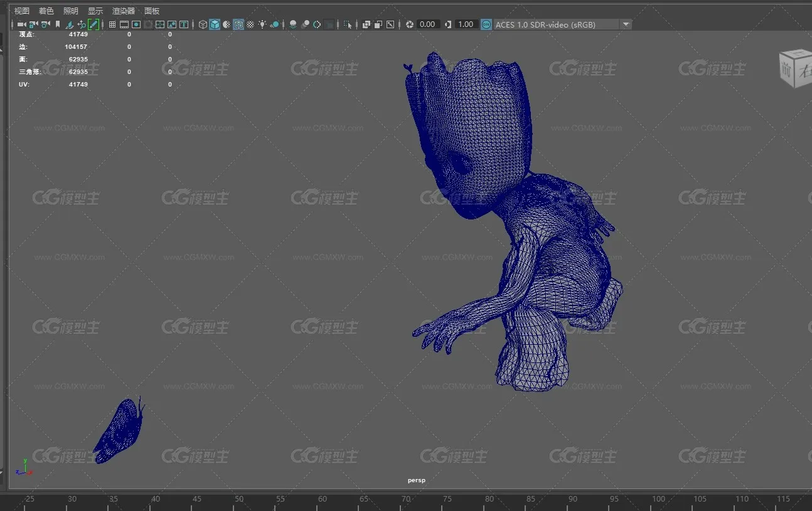The width and height of the screenshot is (812, 511).
Task: Toggle the Film Gate display
Action: pyautogui.click(x=124, y=24)
